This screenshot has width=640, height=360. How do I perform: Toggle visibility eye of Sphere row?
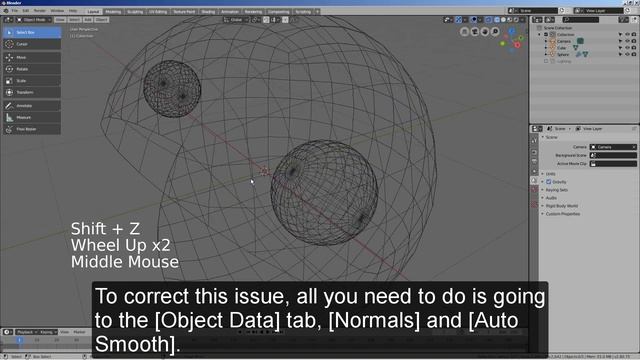pos(627,54)
